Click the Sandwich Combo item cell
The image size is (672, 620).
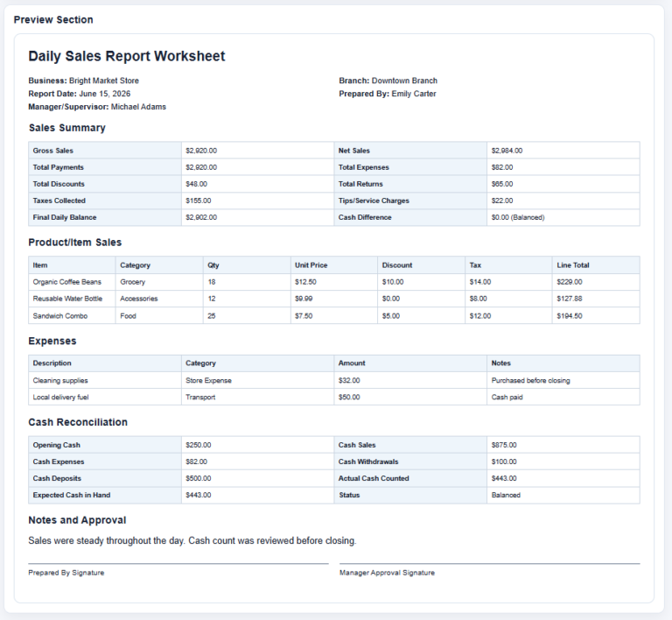coord(72,315)
